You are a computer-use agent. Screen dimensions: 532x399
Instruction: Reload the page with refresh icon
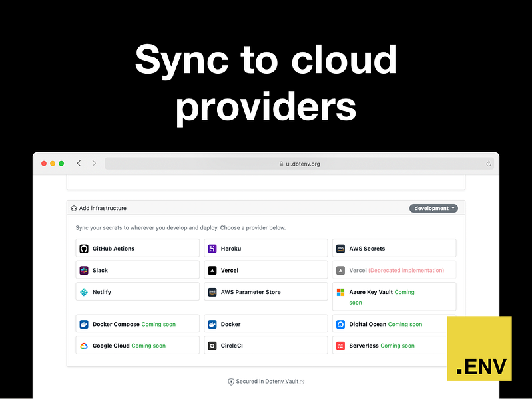point(489,164)
